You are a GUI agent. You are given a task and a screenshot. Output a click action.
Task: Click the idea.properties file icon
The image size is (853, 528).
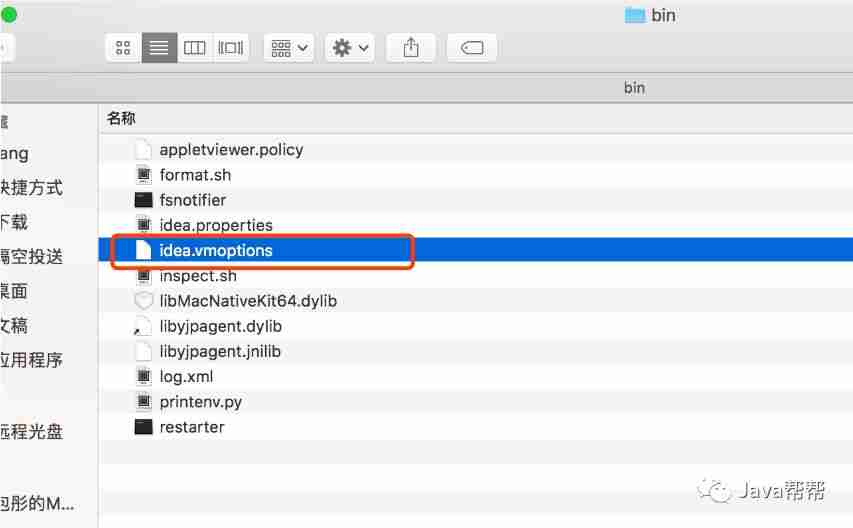144,225
